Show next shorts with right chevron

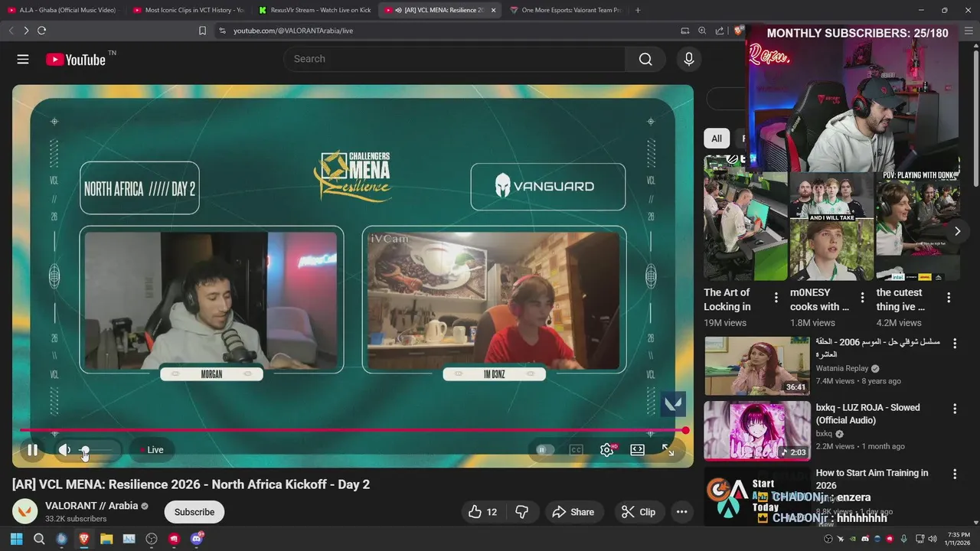click(x=957, y=230)
